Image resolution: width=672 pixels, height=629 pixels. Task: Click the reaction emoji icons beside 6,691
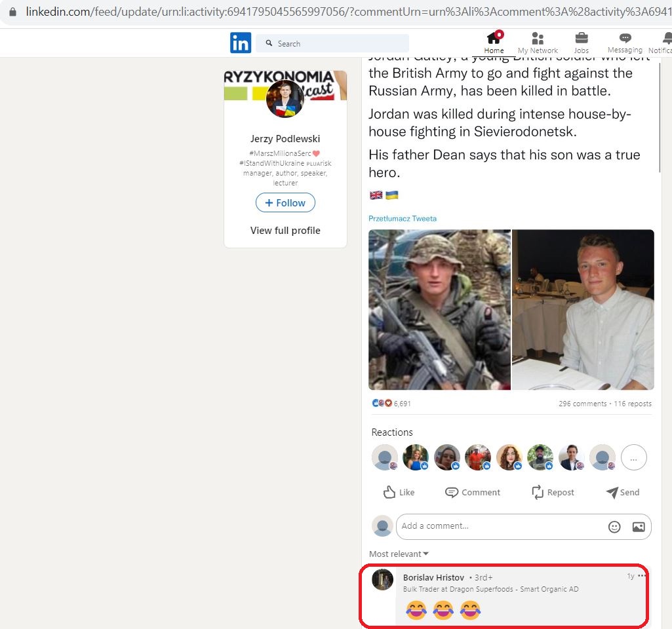point(382,403)
